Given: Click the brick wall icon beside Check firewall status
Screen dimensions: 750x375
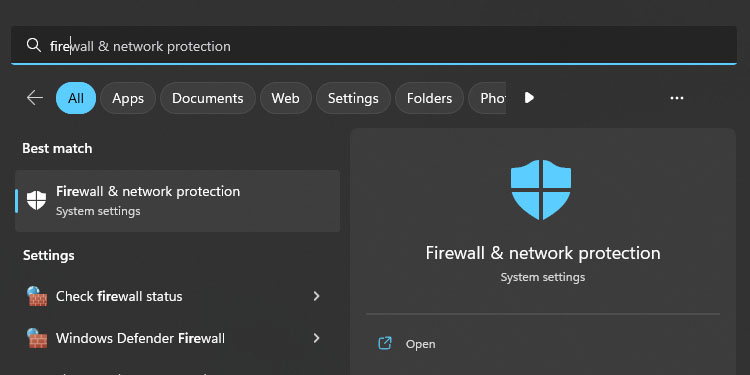Looking at the screenshot, I should pyautogui.click(x=37, y=296).
